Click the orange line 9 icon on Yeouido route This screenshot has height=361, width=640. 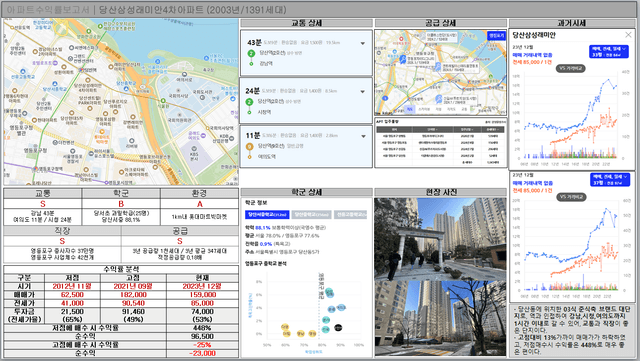[249, 146]
